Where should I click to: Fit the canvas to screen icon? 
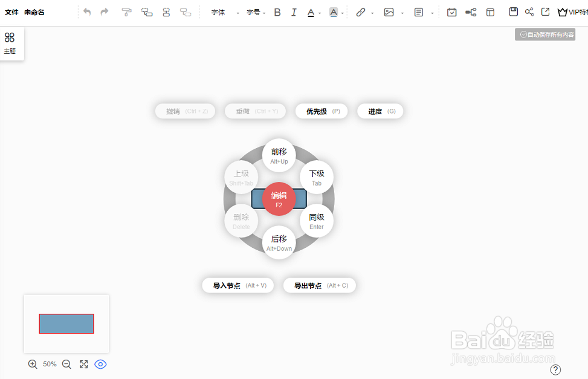tap(83, 364)
